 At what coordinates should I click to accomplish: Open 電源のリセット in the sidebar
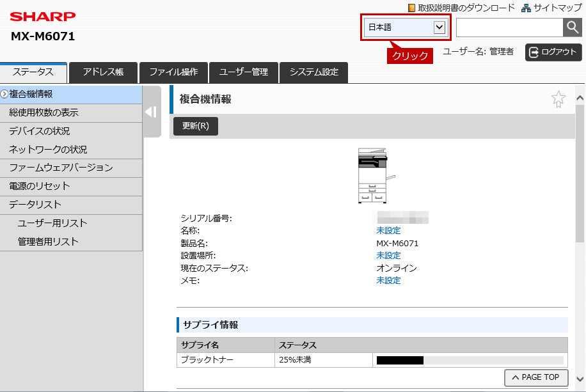(x=71, y=187)
